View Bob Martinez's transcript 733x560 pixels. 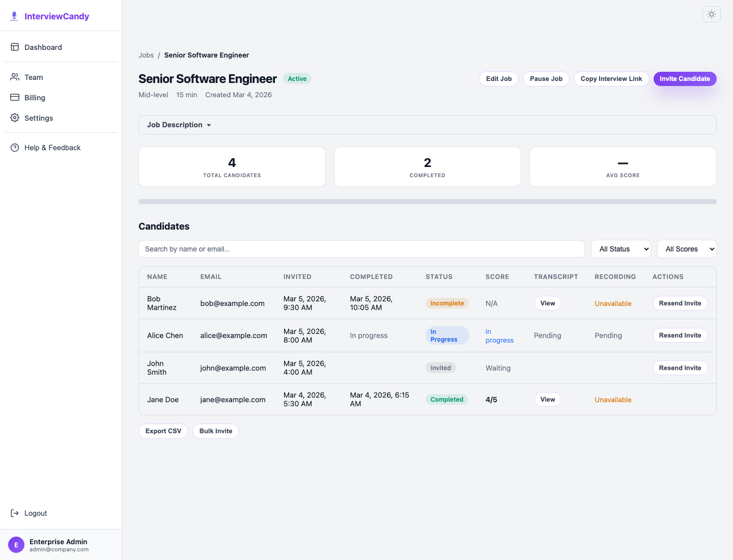pos(548,303)
